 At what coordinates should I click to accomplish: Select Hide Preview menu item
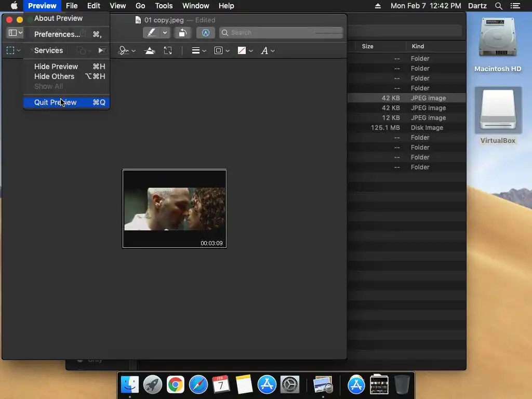coord(66,66)
